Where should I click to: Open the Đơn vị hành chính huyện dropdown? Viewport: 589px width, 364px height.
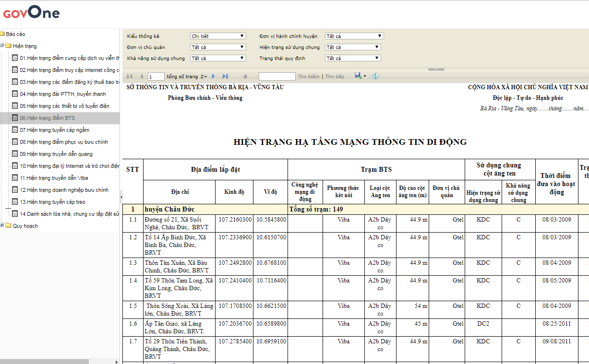(x=354, y=36)
